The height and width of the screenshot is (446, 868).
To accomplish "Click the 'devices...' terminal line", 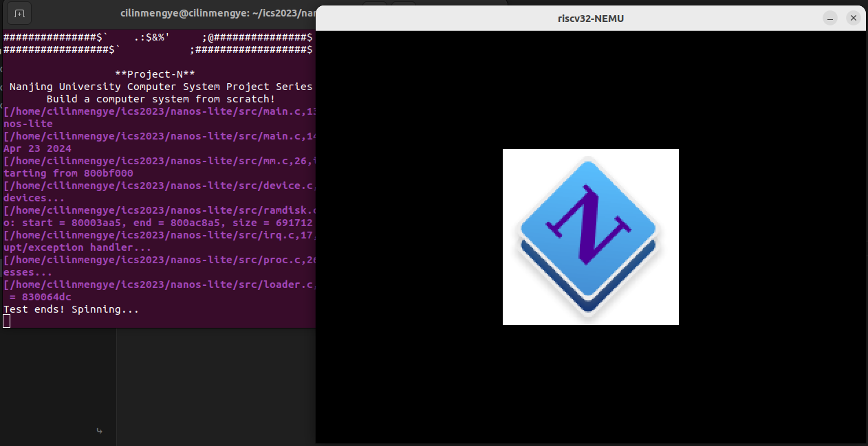I will pyautogui.click(x=34, y=198).
